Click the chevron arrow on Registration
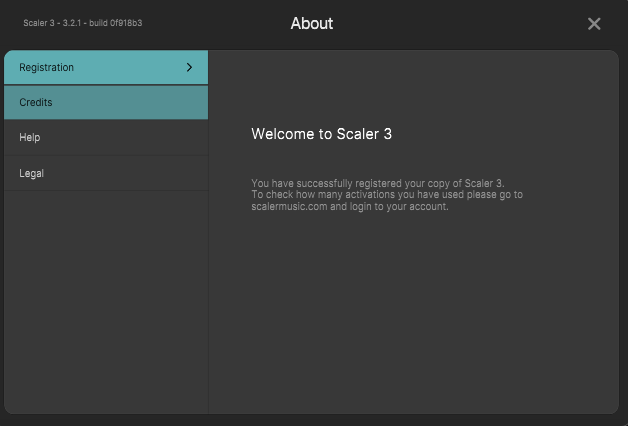The height and width of the screenshot is (426, 628). (189, 67)
